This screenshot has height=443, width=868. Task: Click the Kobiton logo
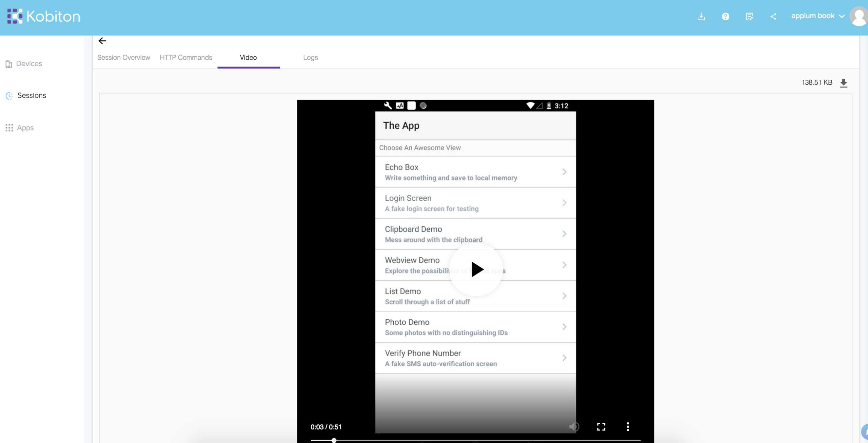click(x=44, y=16)
